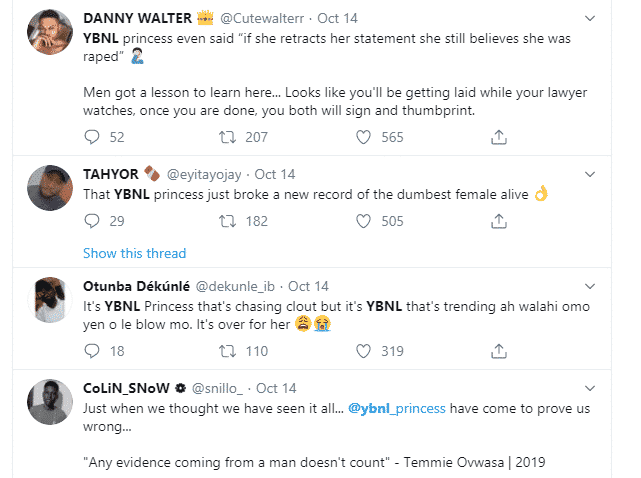Image resolution: width=641 pixels, height=478 pixels.
Task: Expand the menu chevron on TAHYOR's tweet
Action: (590, 173)
